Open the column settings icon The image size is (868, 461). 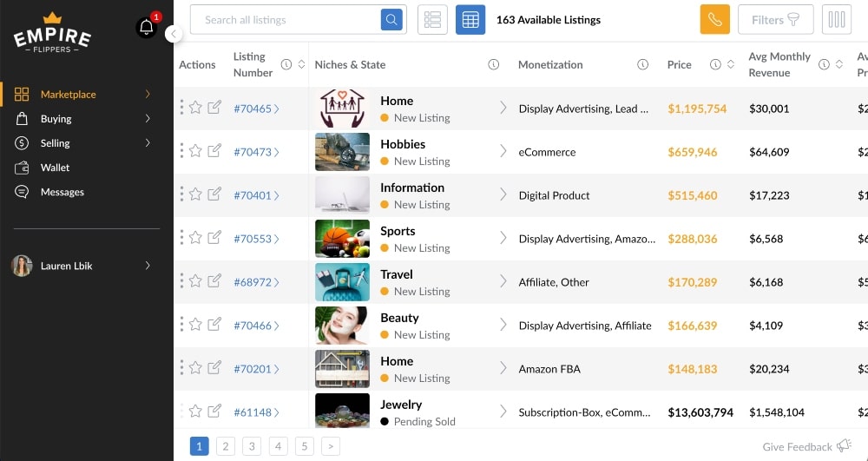click(x=837, y=20)
